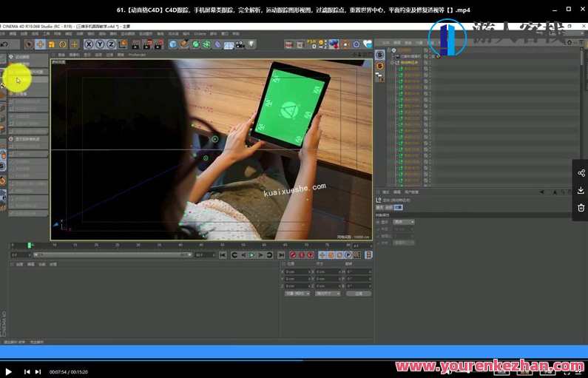Screen dimensions: 588x378
Task: Select the Rotate tool
Action: click(63, 44)
